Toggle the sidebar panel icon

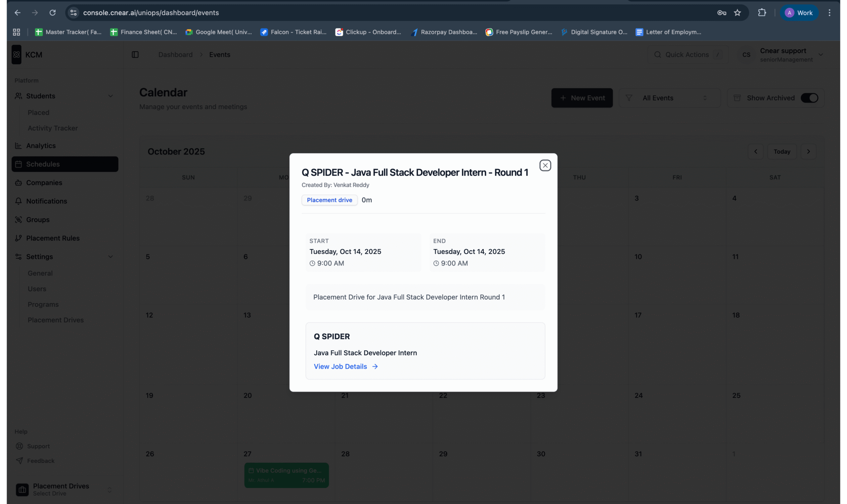[135, 55]
